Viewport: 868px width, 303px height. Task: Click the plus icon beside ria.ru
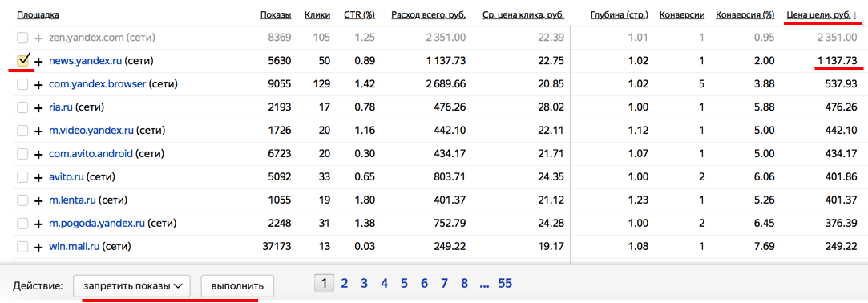click(x=38, y=108)
